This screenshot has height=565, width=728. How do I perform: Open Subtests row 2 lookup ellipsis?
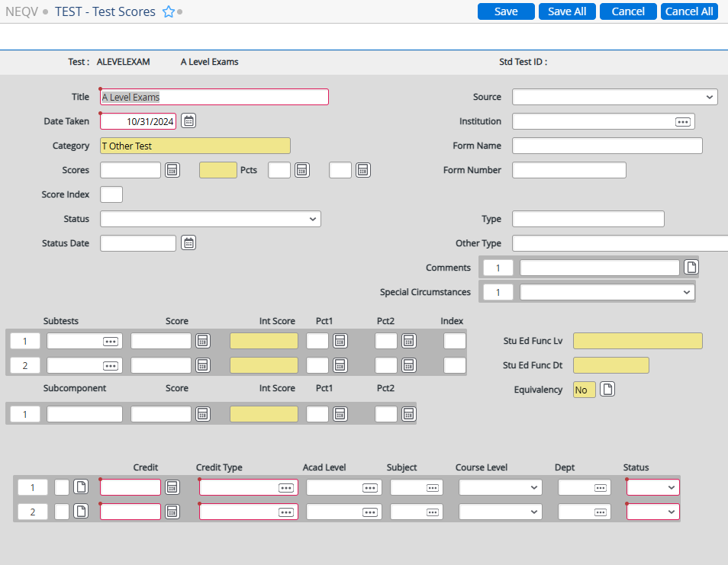click(111, 366)
